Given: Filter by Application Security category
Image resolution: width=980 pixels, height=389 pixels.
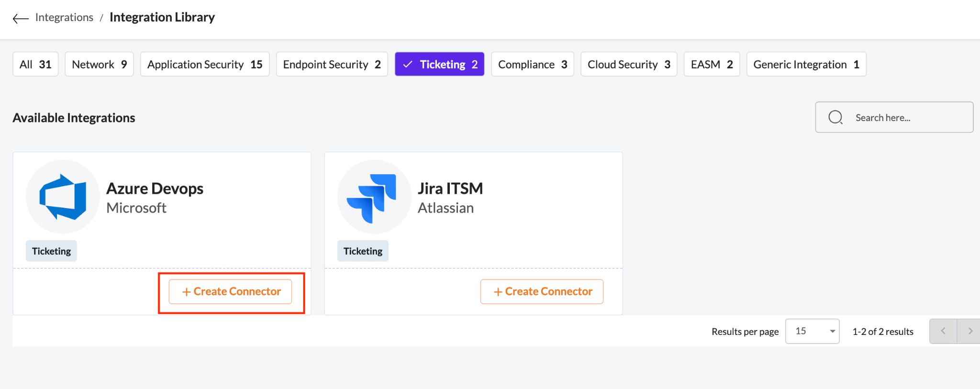Looking at the screenshot, I should pos(205,64).
